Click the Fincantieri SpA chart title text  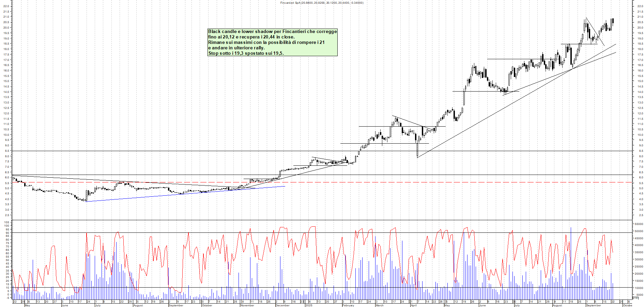pos(322,3)
